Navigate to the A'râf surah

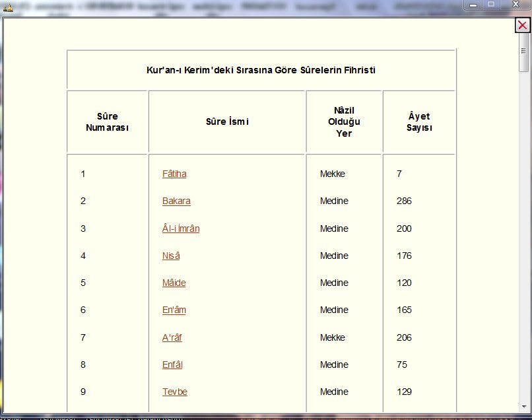click(172, 337)
